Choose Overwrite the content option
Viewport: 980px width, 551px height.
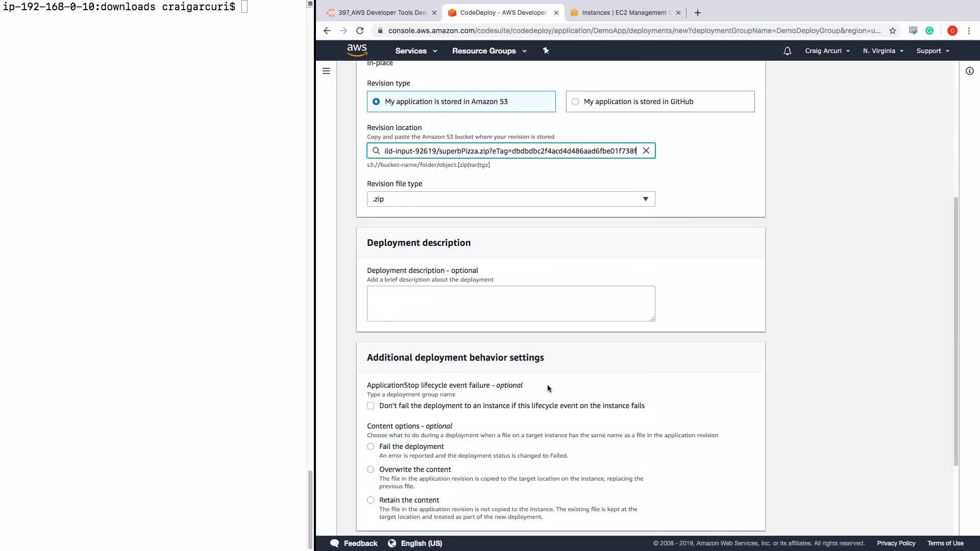click(371, 469)
